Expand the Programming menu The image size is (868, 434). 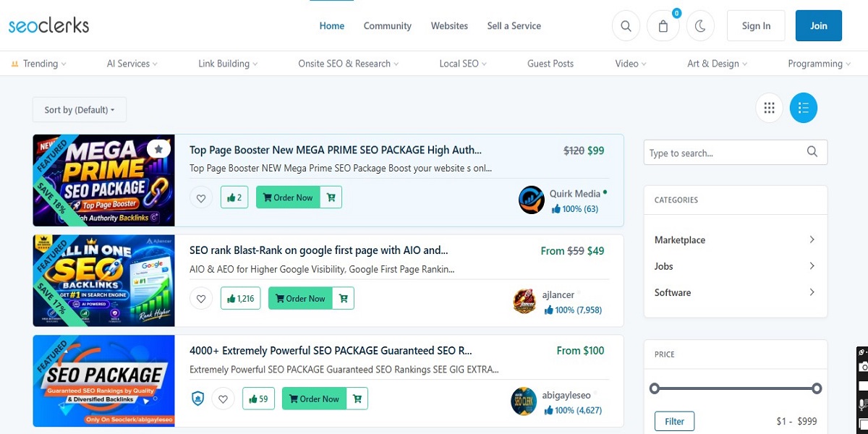click(x=820, y=64)
